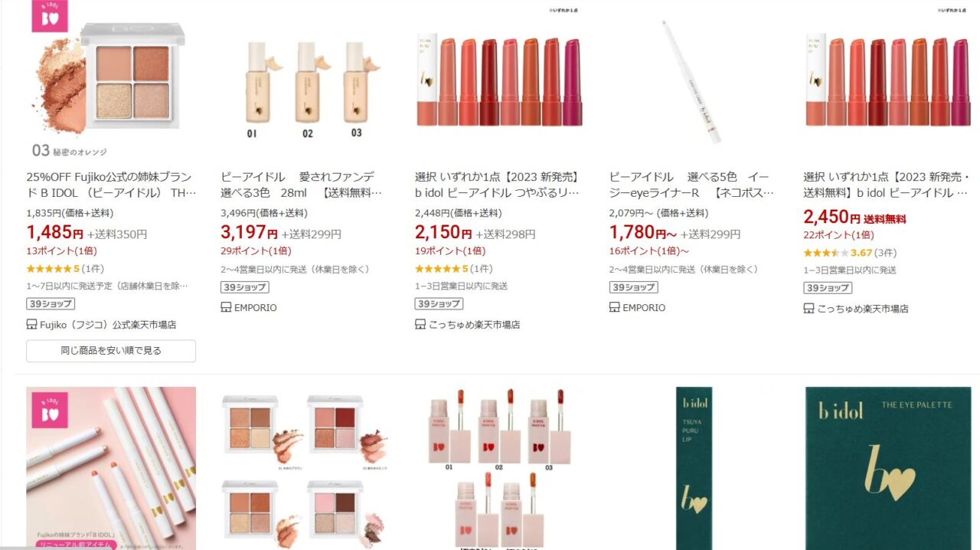
Task: Click the shop icon next to EMPORIO under foundation
Action: 226,308
